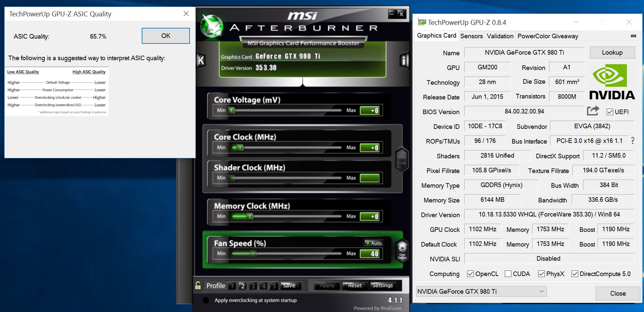Click the NVIDIA logo in GPU-Z
This screenshot has height=312, width=644.
click(612, 82)
